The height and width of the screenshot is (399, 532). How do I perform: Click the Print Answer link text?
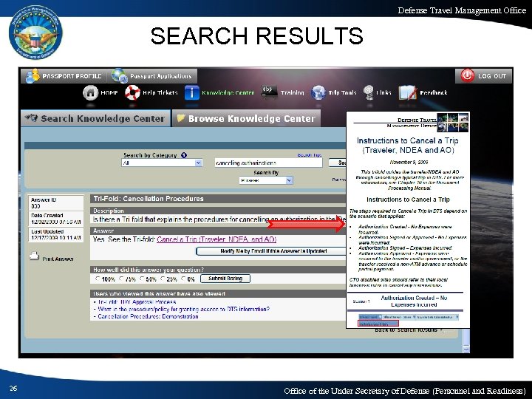point(58,259)
